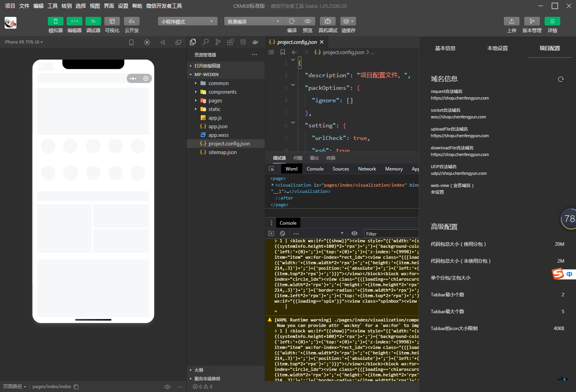Switch to the top Console devtools tab

coord(315,169)
